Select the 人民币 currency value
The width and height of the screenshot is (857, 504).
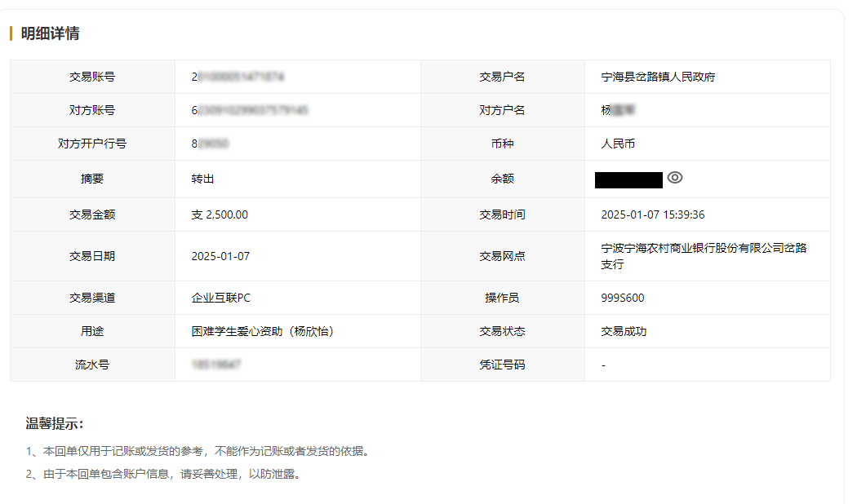pyautogui.click(x=618, y=144)
